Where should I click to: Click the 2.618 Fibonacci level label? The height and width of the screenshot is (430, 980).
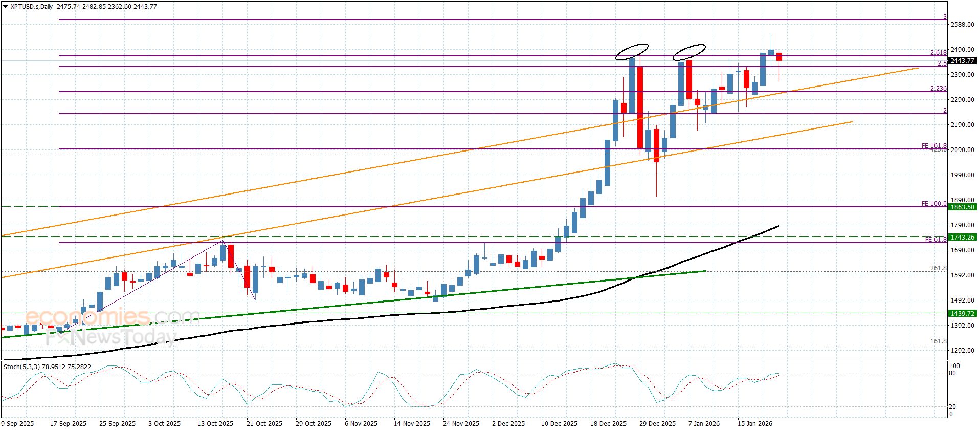[938, 53]
